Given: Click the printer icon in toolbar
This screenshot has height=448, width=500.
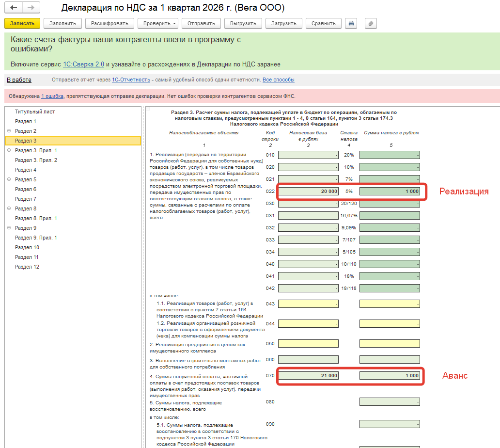Looking at the screenshot, I should coord(351,23).
